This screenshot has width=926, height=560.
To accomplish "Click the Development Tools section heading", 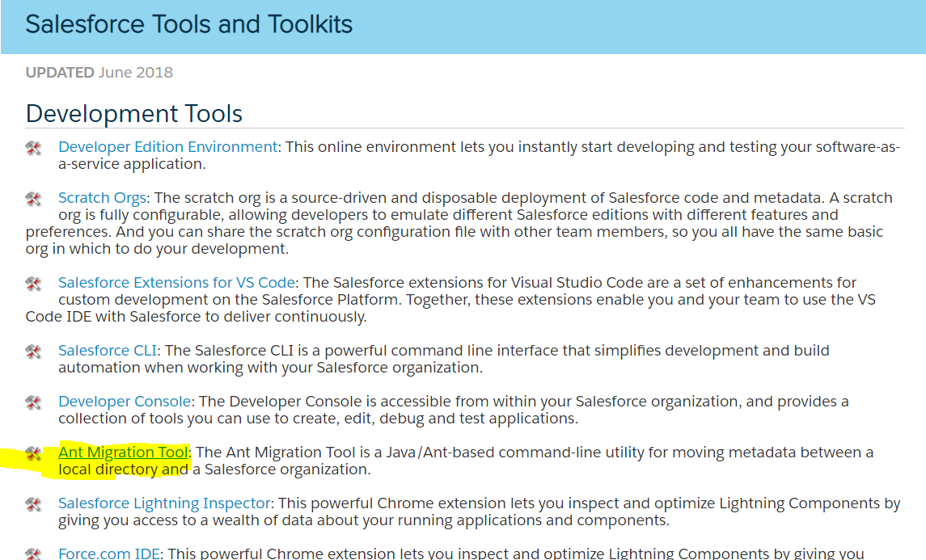I will 134,114.
